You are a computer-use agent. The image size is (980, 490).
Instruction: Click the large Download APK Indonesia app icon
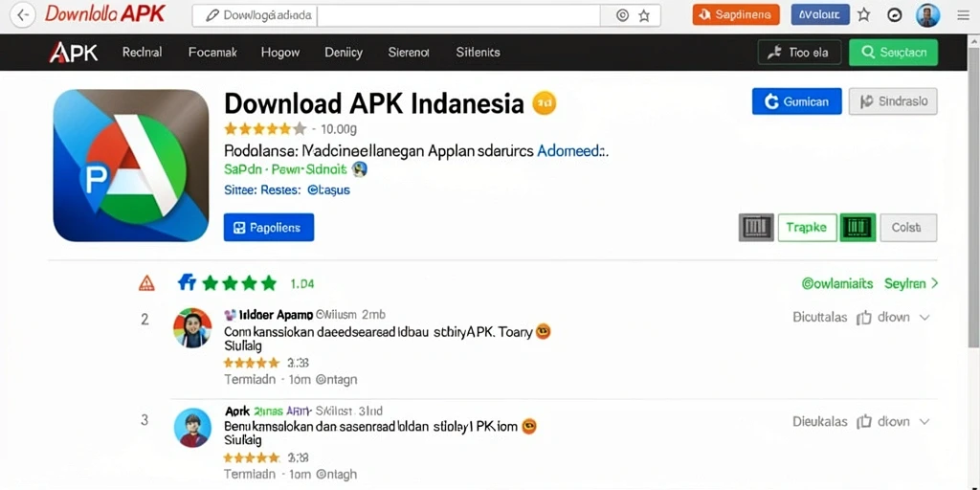coord(131,165)
